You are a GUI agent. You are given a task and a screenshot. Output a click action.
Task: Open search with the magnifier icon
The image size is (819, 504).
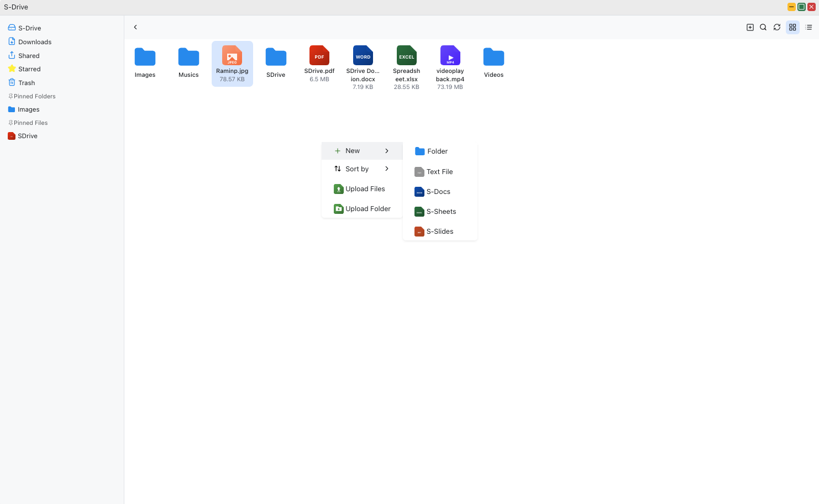[763, 27]
